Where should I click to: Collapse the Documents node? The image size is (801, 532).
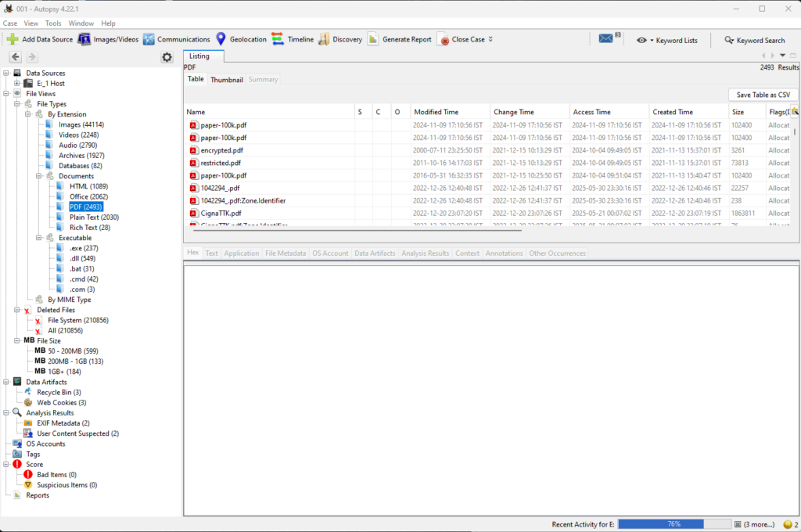39,176
